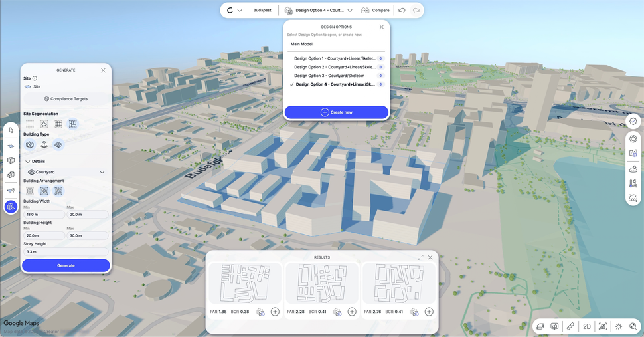Screen dimensions: 644x337
Task: Click the app logo in top bar
Action: pyautogui.click(x=230, y=10)
